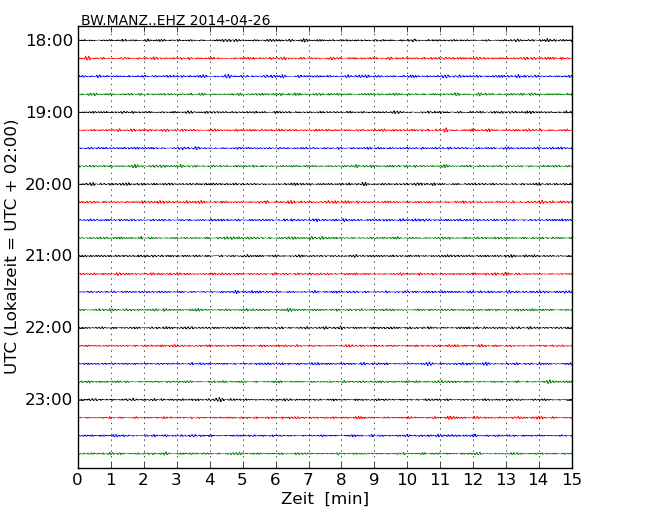Click the 20:00 time label

(49, 184)
